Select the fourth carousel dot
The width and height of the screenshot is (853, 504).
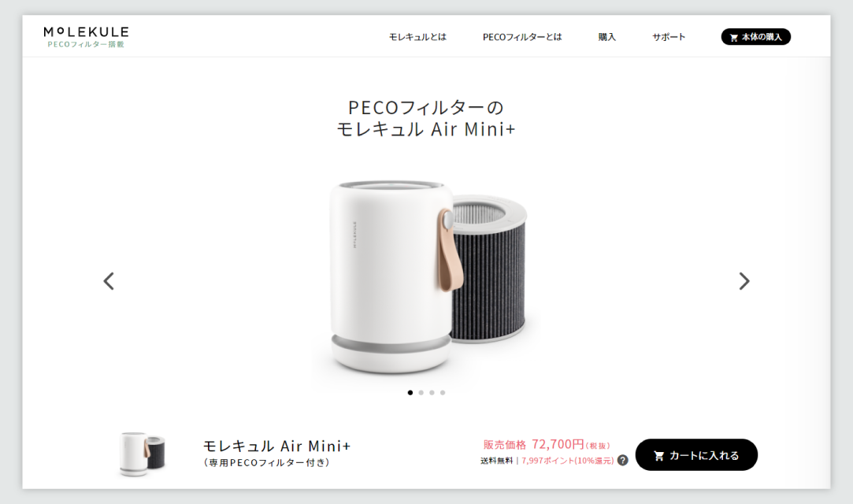(x=443, y=392)
